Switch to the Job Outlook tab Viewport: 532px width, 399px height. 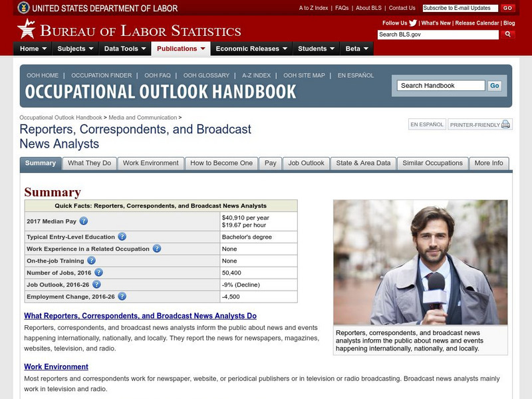click(x=306, y=163)
